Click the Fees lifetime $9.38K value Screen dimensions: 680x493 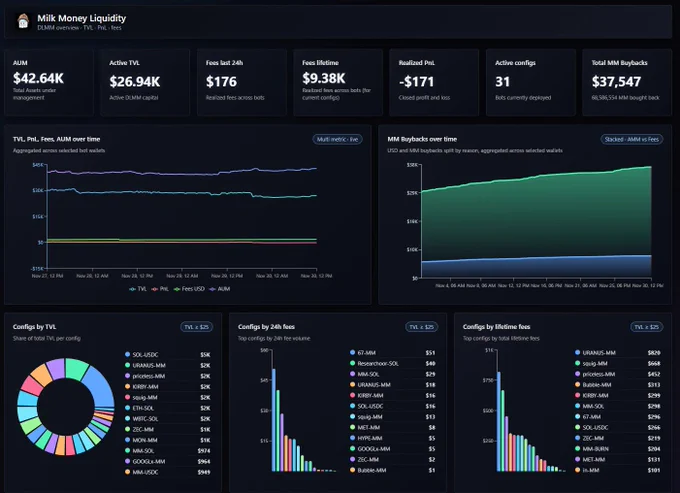click(x=324, y=78)
